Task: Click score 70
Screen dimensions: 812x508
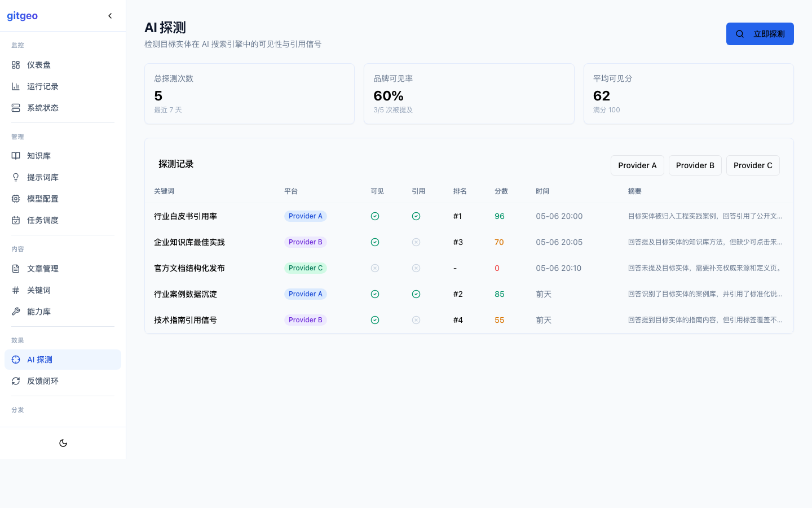Action: (499, 242)
